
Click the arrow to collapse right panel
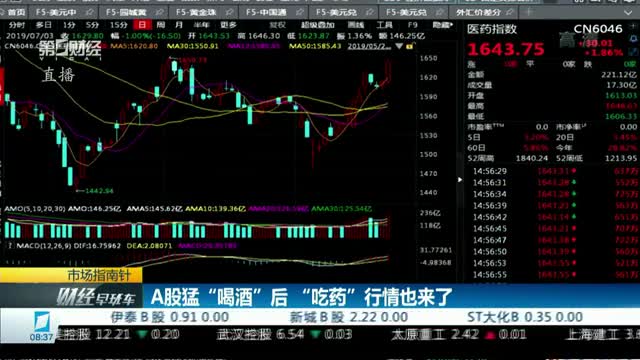[x=460, y=180]
